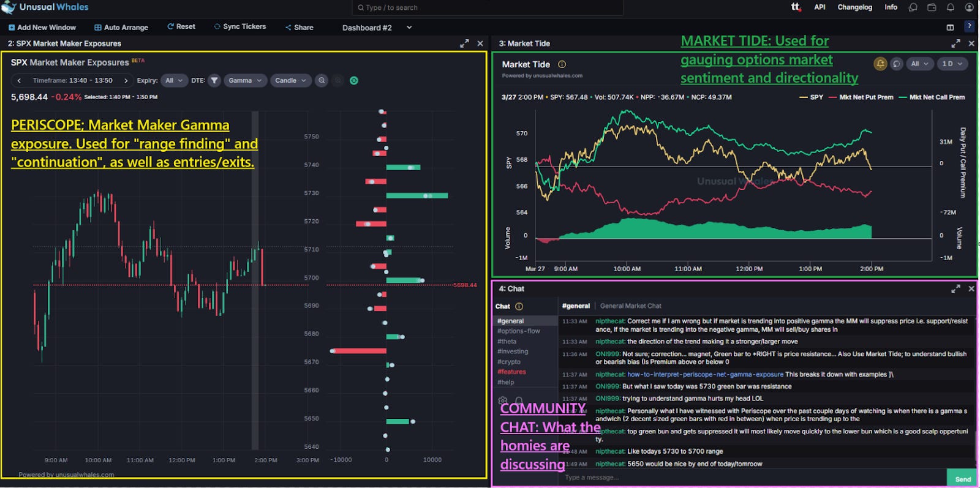Select the #options-flow chat channel
The width and height of the screenshot is (980, 488).
519,331
